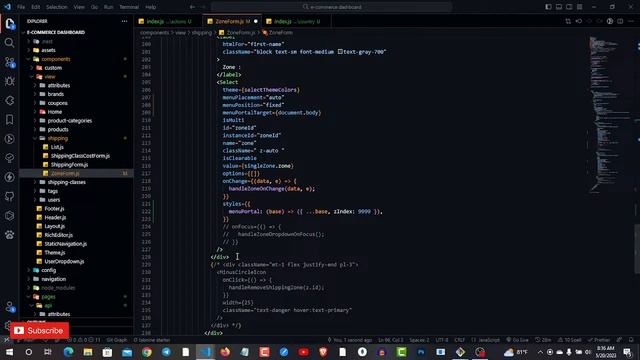Collapse the components folder

[x=56, y=59]
